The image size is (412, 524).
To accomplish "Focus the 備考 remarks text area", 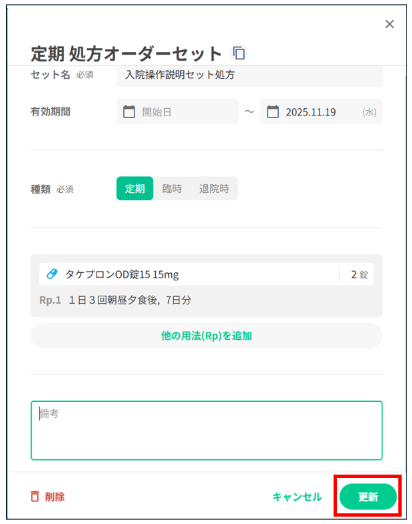I will pos(207,430).
